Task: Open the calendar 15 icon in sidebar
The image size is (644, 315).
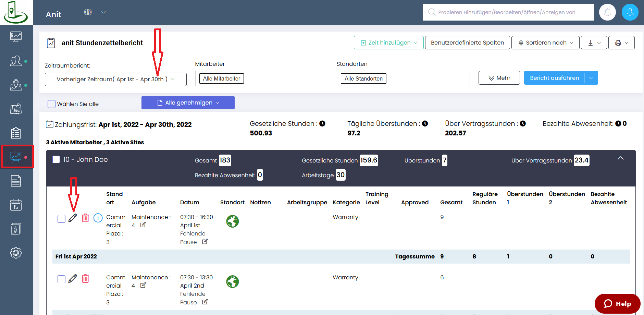Action: (16, 205)
